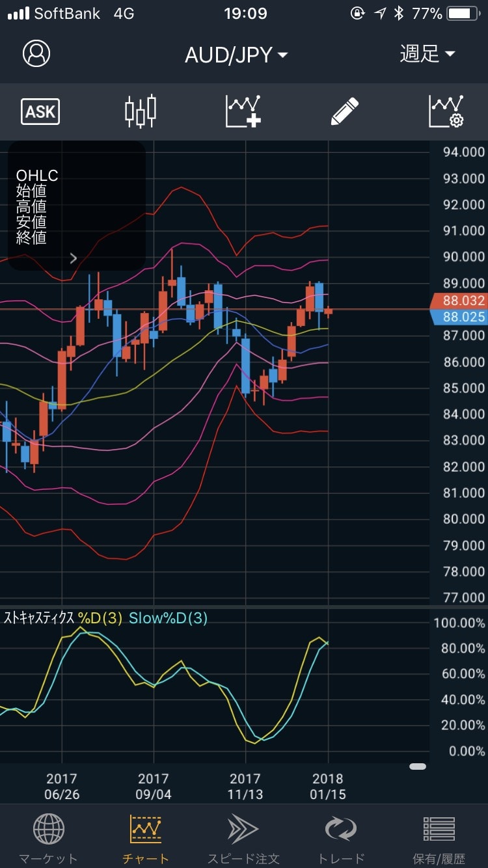Tap the Bluetooth icon in status bar
Screen dimensions: 488x868
399,13
